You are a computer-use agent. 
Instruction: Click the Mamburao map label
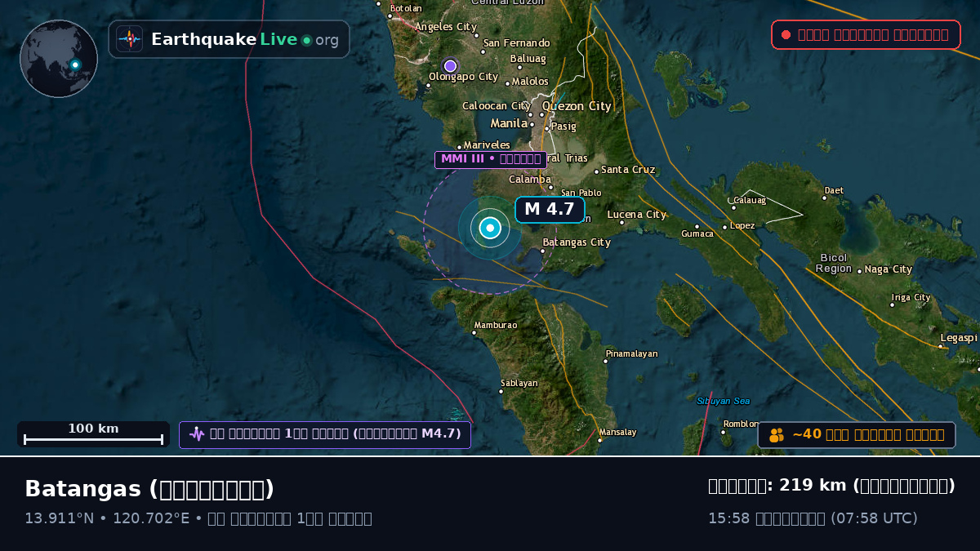click(496, 325)
